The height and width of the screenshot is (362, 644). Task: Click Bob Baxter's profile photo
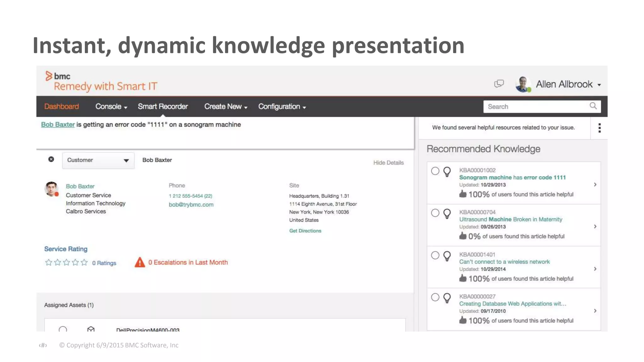coord(52,189)
